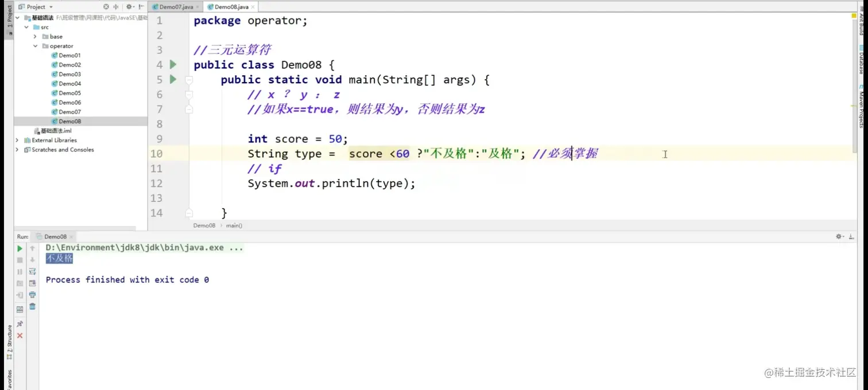Select the Demo08 Run tab

coord(56,236)
